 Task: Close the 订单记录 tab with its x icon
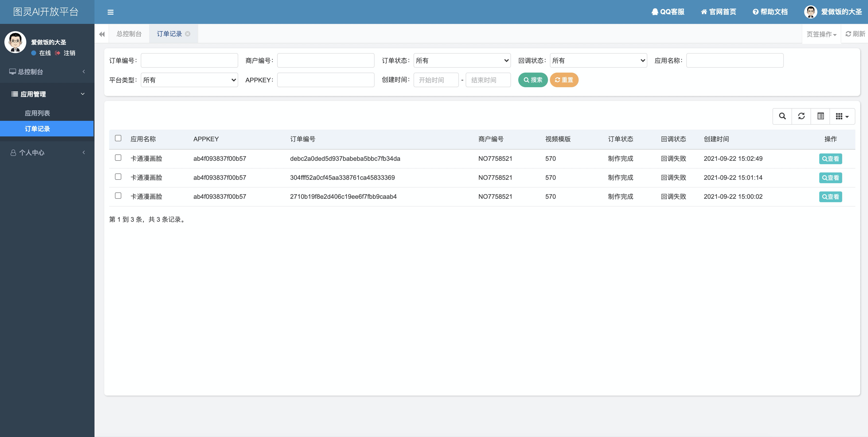188,34
